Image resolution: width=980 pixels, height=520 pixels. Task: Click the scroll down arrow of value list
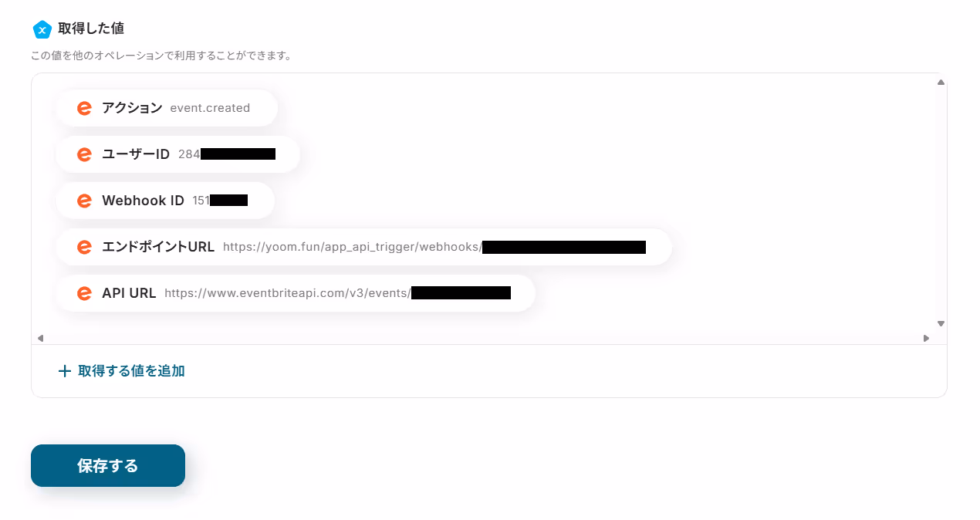coord(941,324)
